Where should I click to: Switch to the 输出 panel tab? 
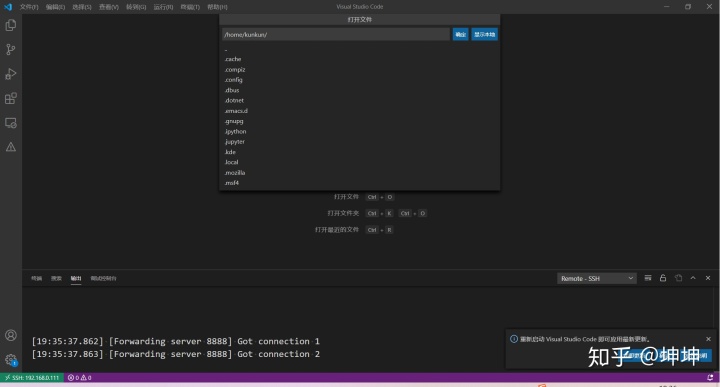pyautogui.click(x=76, y=278)
